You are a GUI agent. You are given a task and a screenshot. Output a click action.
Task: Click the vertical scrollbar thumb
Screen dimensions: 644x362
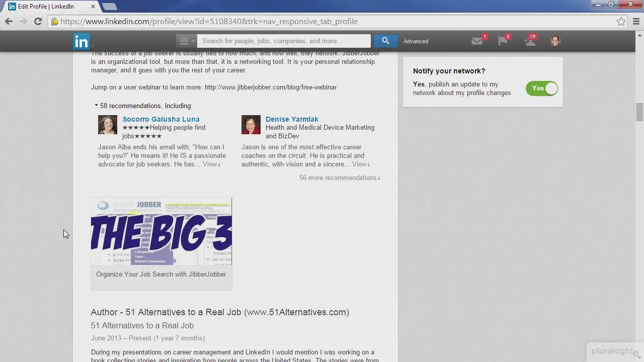(639, 112)
